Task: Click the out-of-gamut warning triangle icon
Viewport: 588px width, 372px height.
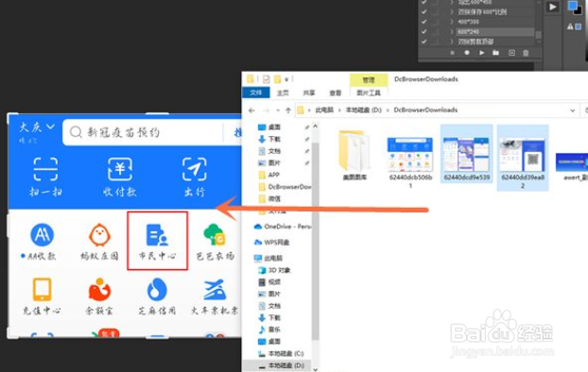Action: coord(570,26)
